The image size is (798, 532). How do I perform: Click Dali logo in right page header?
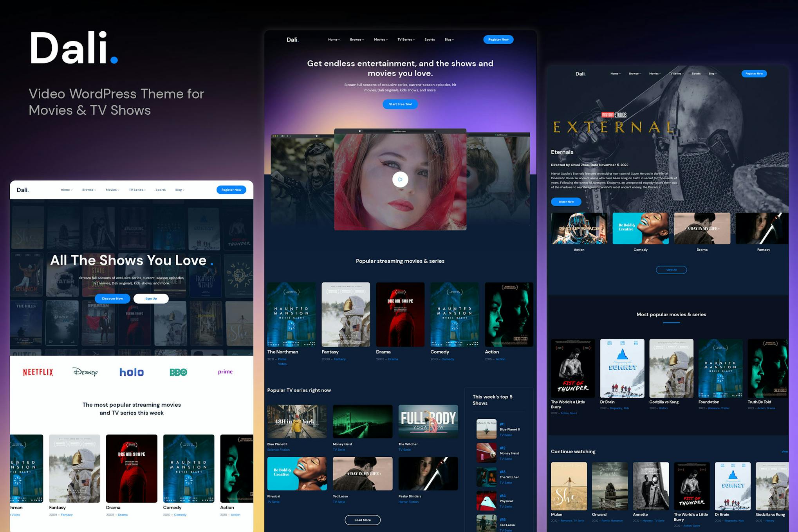(580, 74)
